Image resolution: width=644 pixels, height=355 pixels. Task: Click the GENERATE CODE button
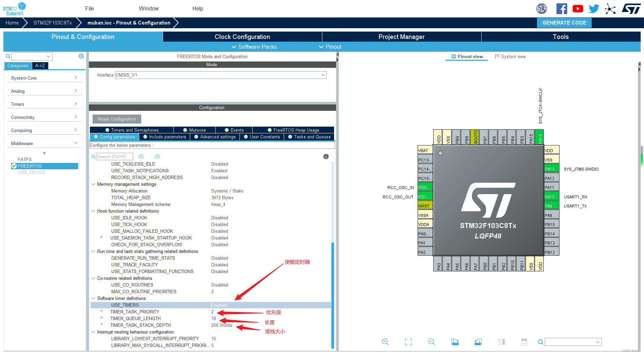pyautogui.click(x=564, y=23)
